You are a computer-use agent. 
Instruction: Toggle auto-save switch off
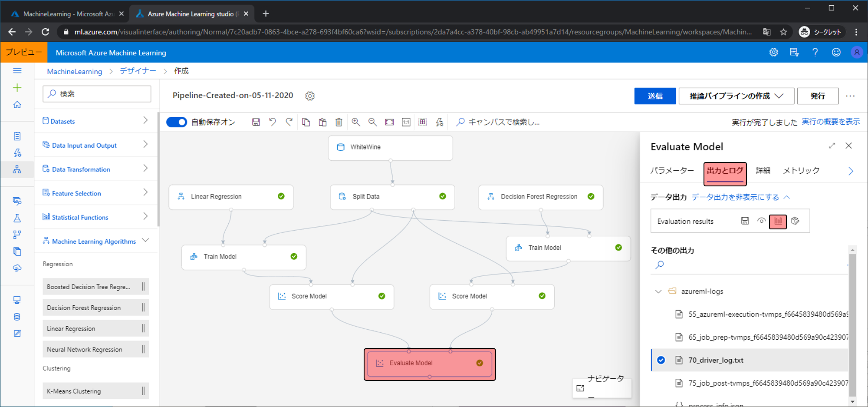click(177, 122)
